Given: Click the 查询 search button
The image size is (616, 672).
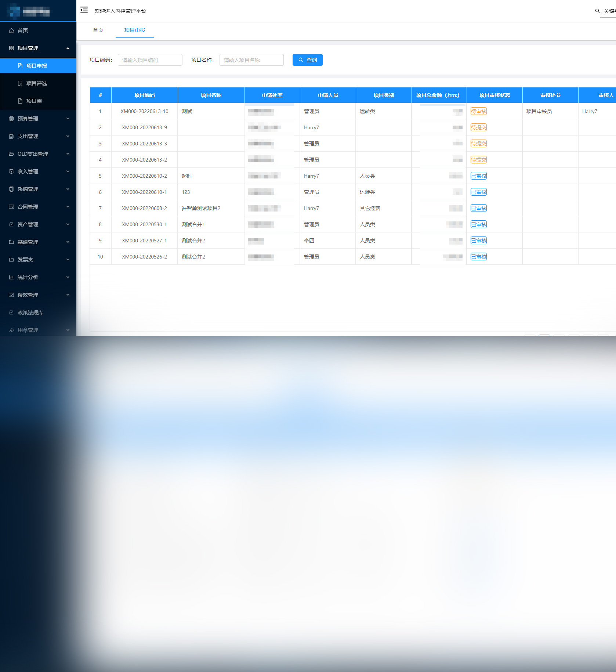Looking at the screenshot, I should point(307,60).
